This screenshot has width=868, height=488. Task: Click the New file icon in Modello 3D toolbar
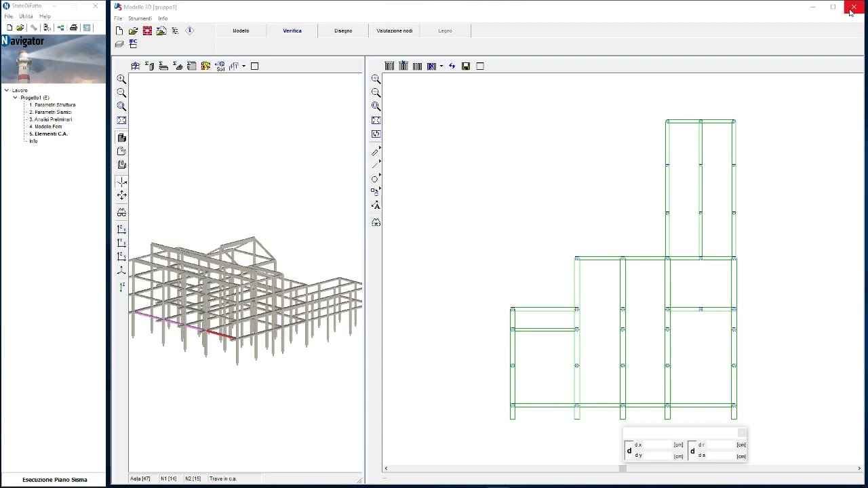(119, 30)
